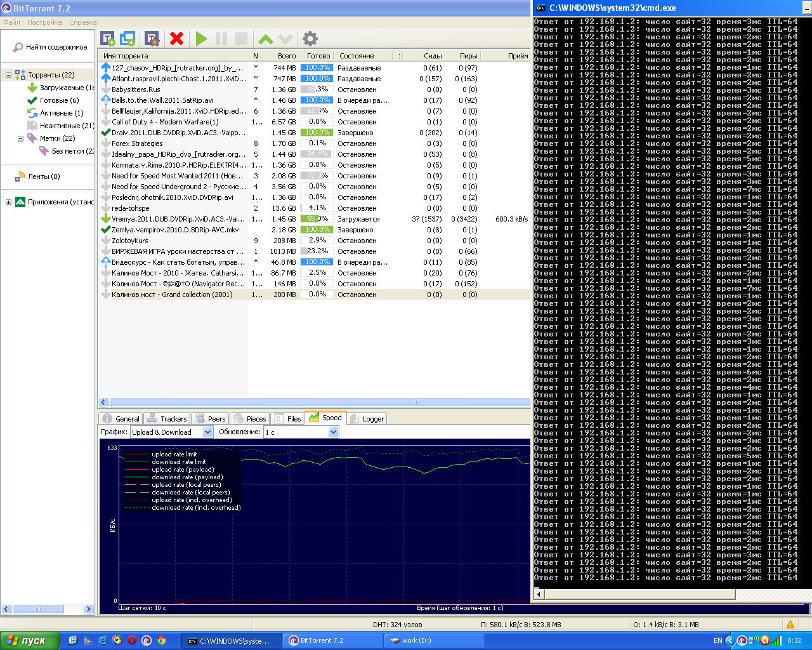The width and height of the screenshot is (812, 650).
Task: Start the torrent with green play icon
Action: tap(202, 39)
